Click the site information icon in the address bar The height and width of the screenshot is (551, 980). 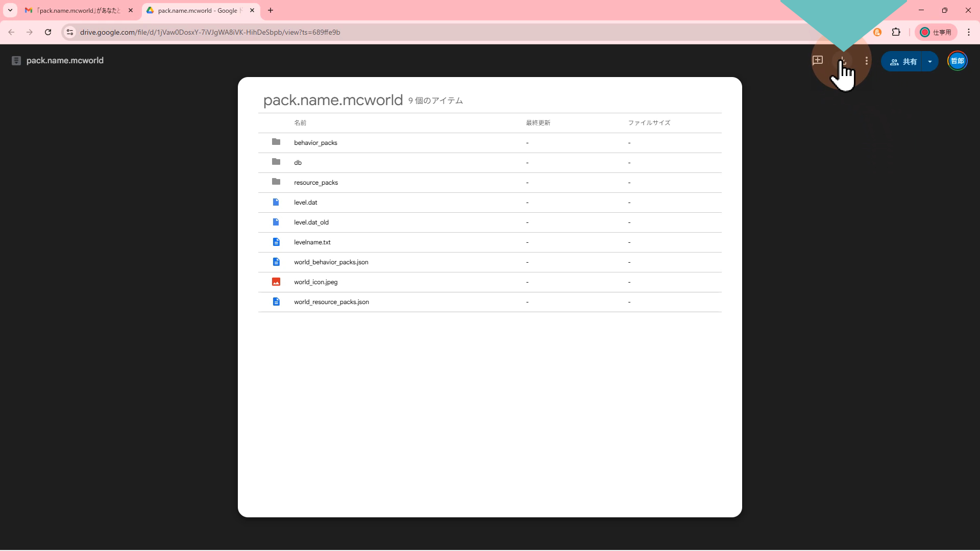[70, 32]
